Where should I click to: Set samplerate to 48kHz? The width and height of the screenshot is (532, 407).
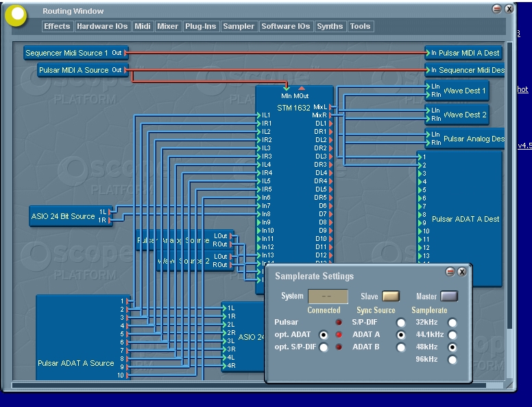coord(452,347)
